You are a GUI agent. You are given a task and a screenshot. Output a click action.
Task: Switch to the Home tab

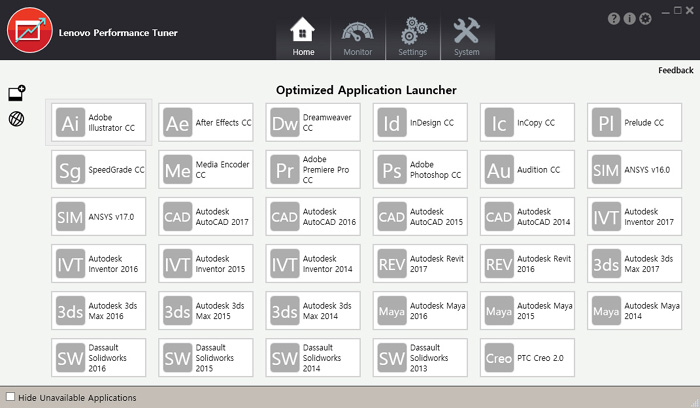click(303, 37)
